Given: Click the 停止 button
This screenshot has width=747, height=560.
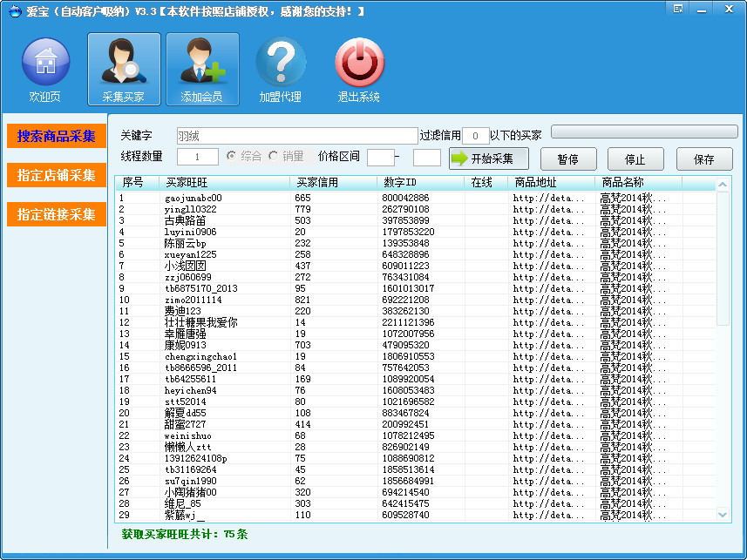Looking at the screenshot, I should coord(635,159).
